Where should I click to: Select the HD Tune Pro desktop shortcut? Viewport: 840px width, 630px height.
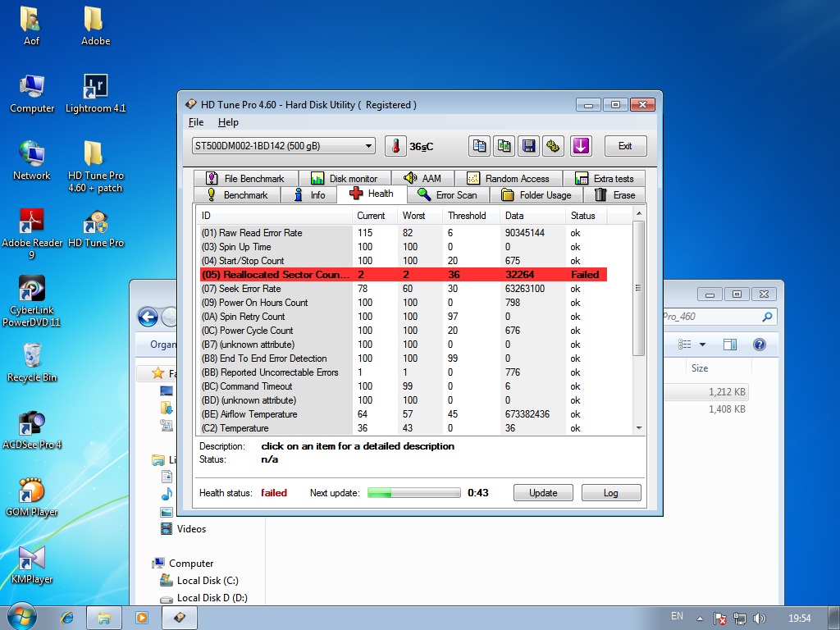coord(96,229)
